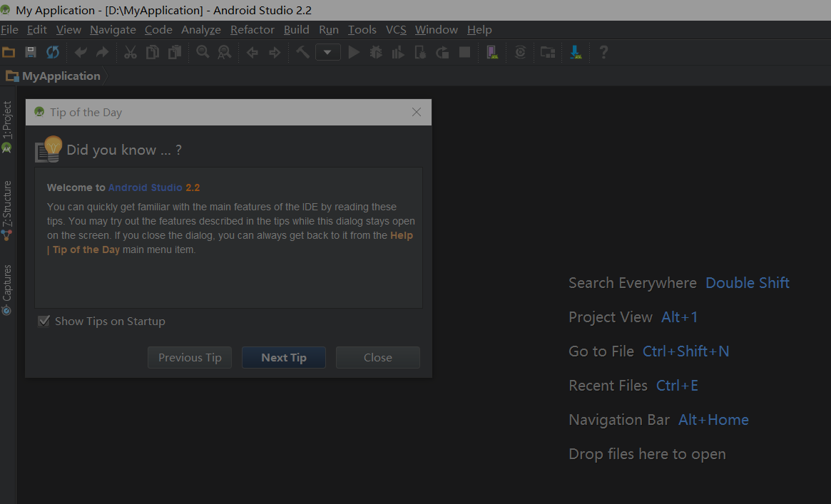This screenshot has width=831, height=504.
Task: Click the Ctrl+E shortcut text
Action: coord(677,386)
